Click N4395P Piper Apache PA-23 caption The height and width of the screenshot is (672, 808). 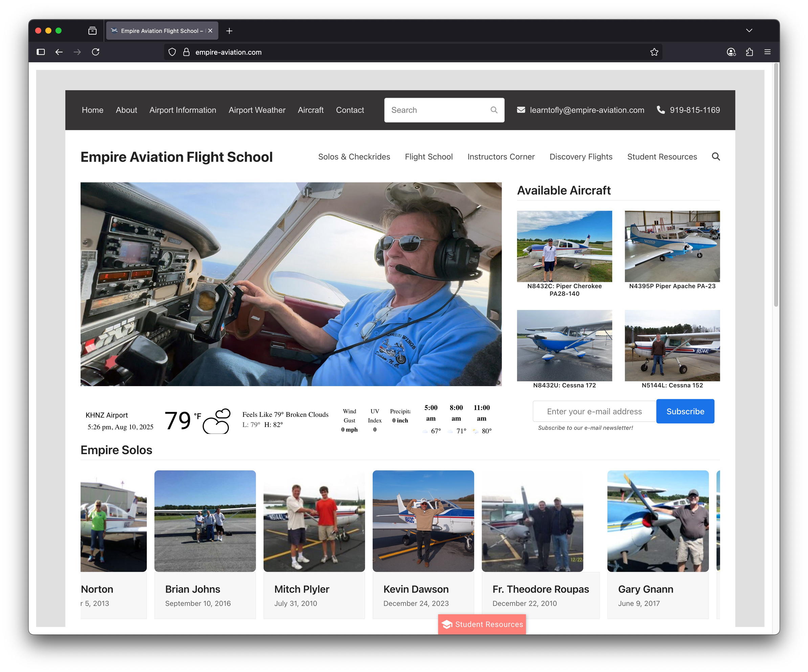click(672, 286)
